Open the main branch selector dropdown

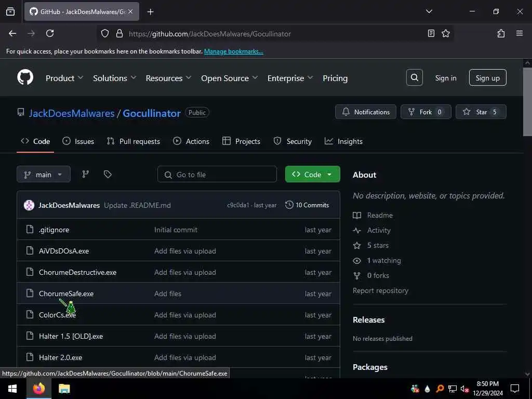[44, 174]
